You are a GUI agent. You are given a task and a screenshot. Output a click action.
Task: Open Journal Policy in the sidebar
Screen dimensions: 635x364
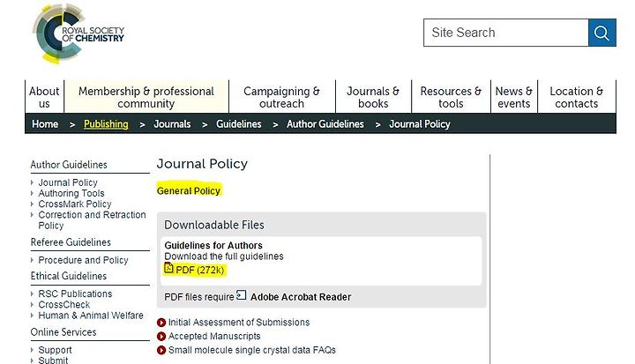click(x=68, y=182)
